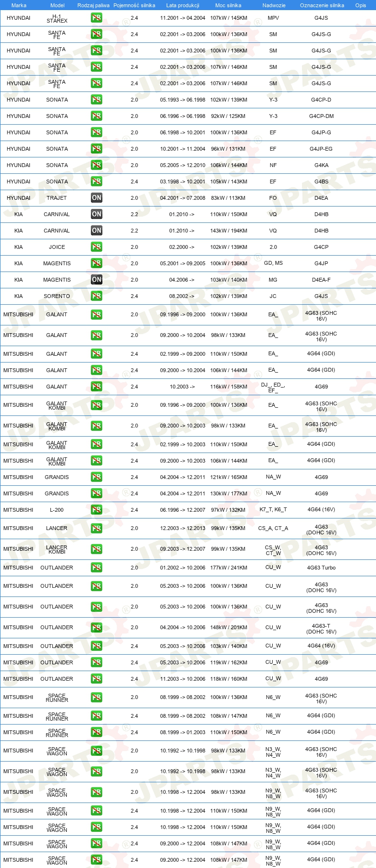Viewport: 376px width, 868px height.
Task: Click the PB fuel icon for Mitsubishi L-200
Action: (x=96, y=510)
